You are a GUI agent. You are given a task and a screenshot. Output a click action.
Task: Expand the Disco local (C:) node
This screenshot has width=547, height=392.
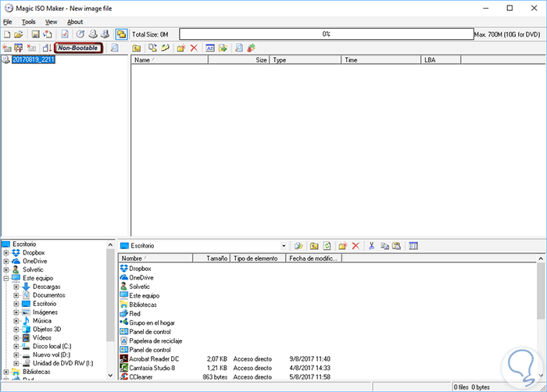pyautogui.click(x=16, y=346)
